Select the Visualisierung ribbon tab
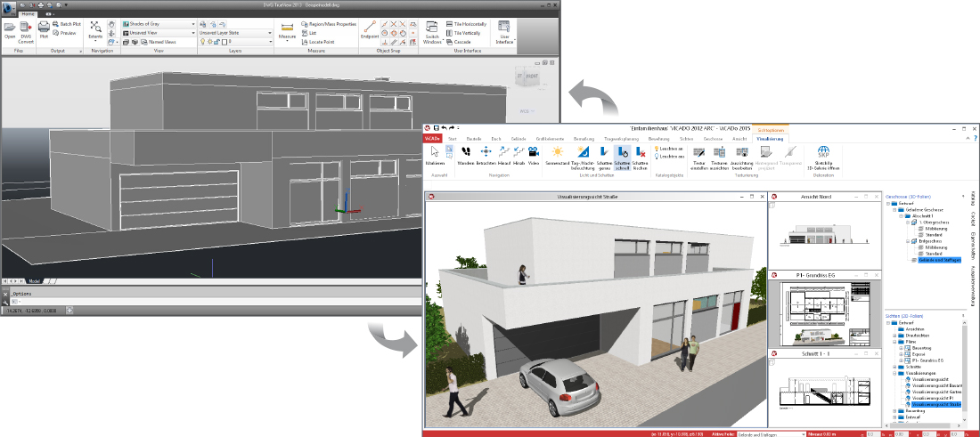This screenshot has height=437, width=980. 771,139
